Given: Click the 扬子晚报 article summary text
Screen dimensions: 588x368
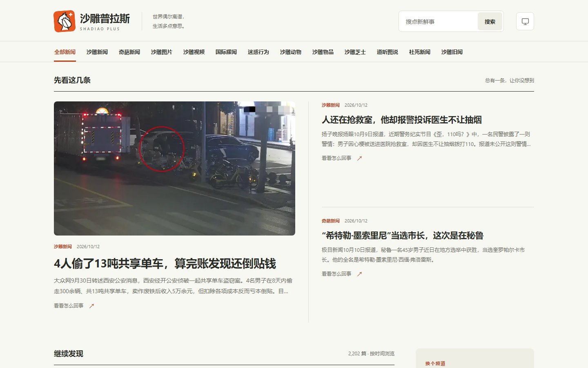Looking at the screenshot, I should (426, 139).
